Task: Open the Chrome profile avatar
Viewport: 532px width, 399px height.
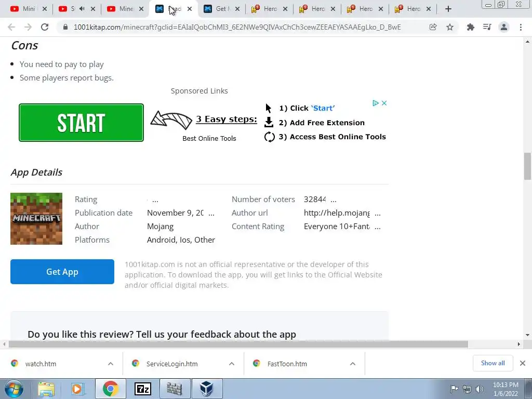Action: (x=504, y=27)
